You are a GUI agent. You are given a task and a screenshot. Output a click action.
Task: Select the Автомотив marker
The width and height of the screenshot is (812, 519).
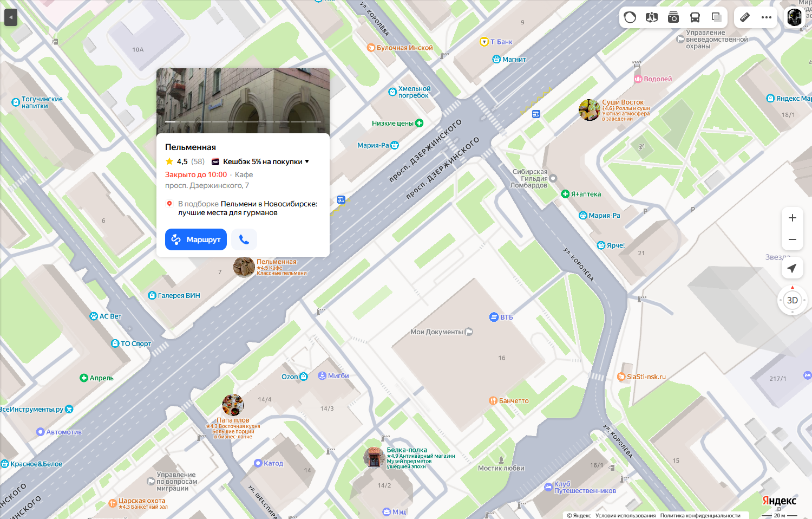click(x=40, y=432)
